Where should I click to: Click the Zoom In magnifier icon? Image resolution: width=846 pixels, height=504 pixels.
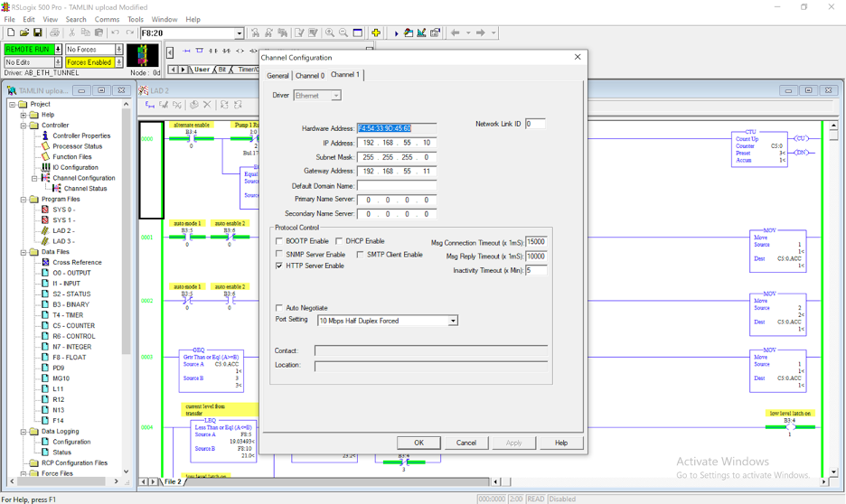(x=330, y=33)
